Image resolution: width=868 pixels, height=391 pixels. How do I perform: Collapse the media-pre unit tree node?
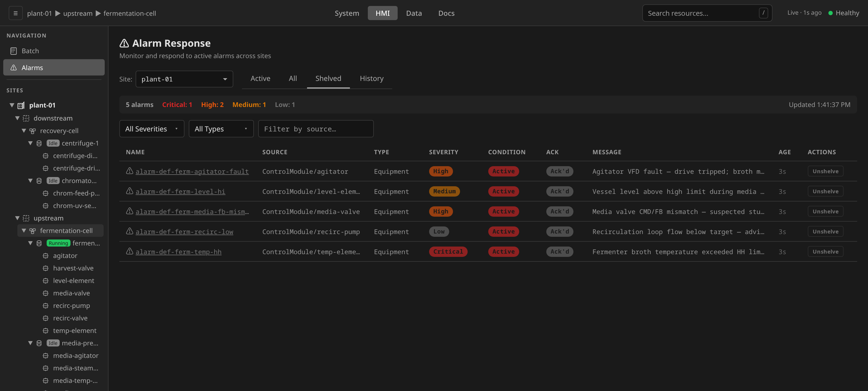pyautogui.click(x=30, y=343)
